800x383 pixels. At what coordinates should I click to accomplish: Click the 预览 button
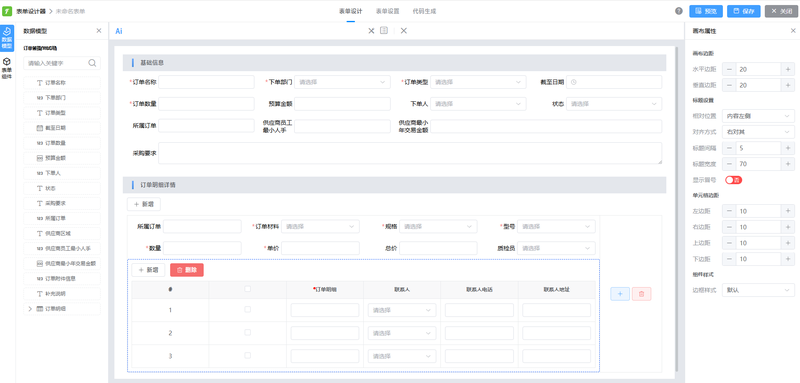click(x=706, y=11)
